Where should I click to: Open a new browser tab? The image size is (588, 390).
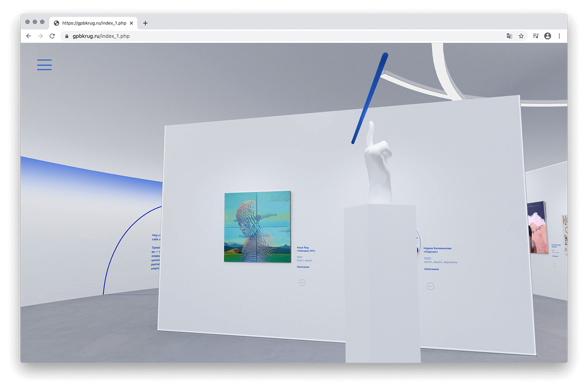click(x=145, y=23)
